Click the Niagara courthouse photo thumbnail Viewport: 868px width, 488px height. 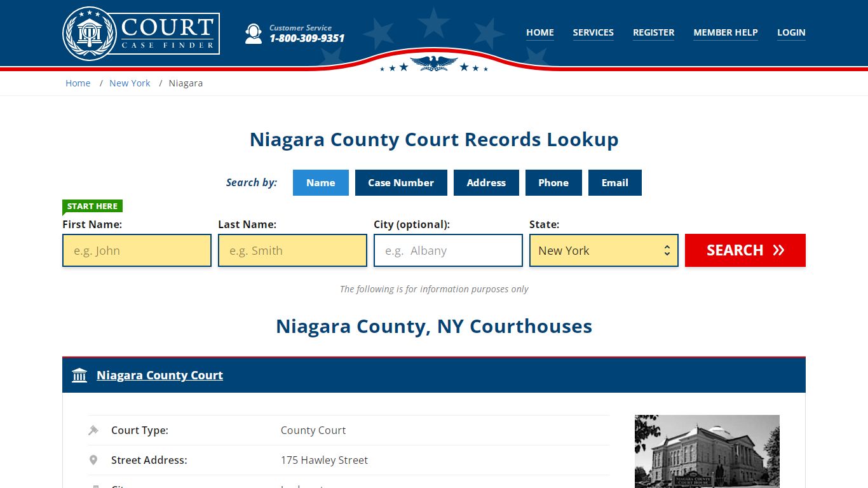point(707,451)
